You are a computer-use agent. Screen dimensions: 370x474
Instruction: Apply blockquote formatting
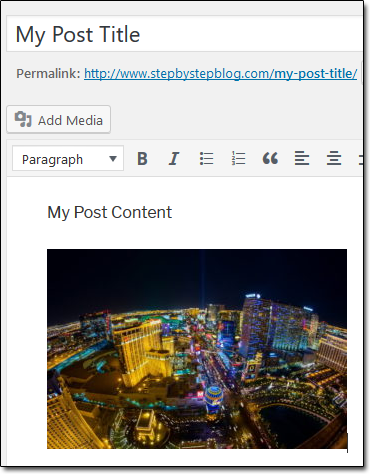point(270,158)
